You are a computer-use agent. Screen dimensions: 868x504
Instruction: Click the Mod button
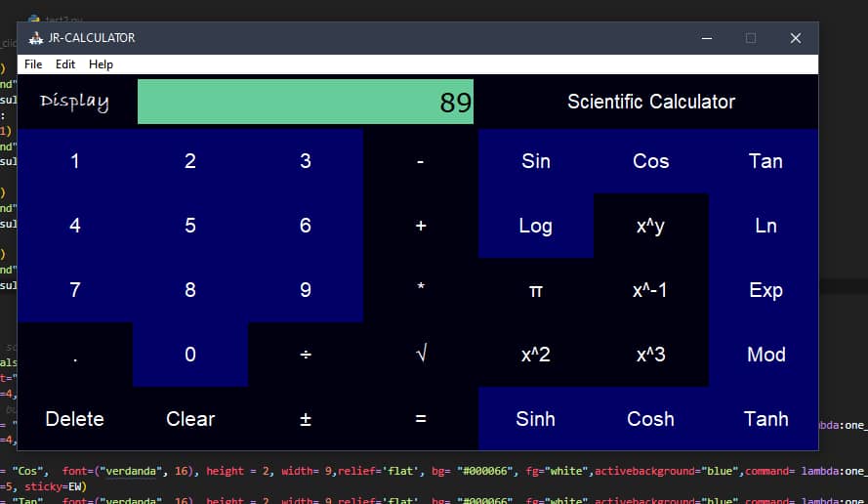pos(765,354)
